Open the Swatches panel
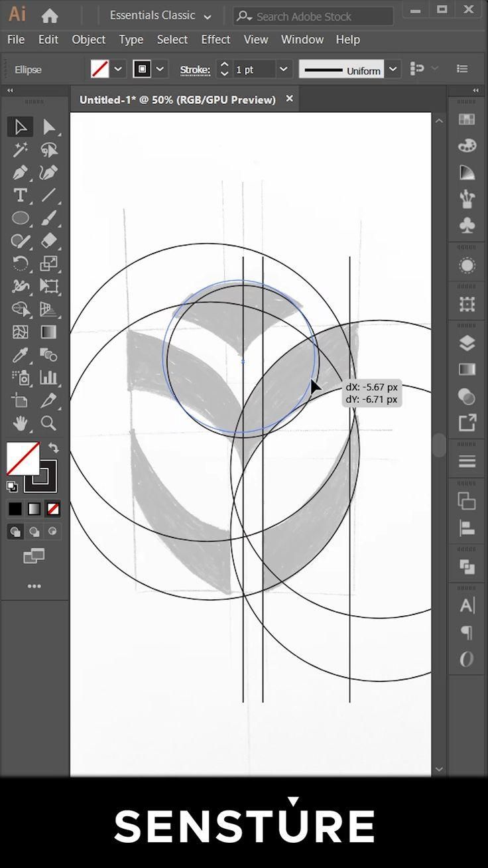Screen dimensions: 488x868 coord(467,119)
